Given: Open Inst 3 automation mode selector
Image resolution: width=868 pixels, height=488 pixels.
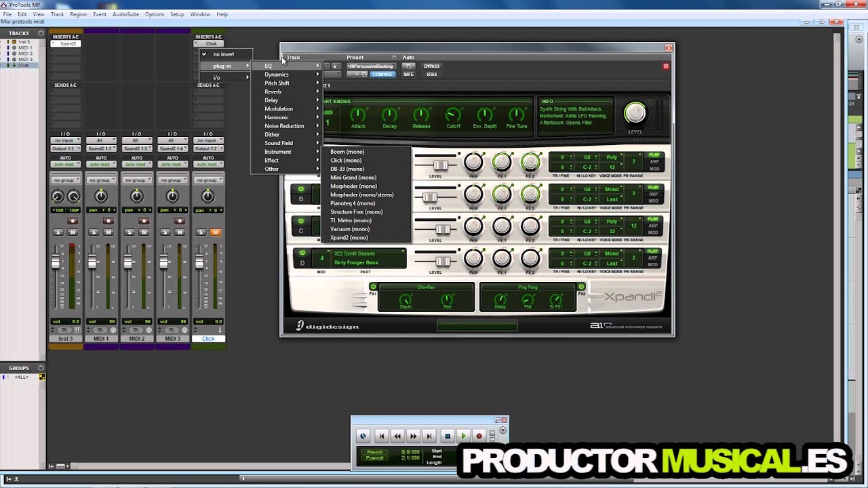Looking at the screenshot, I should point(65,165).
